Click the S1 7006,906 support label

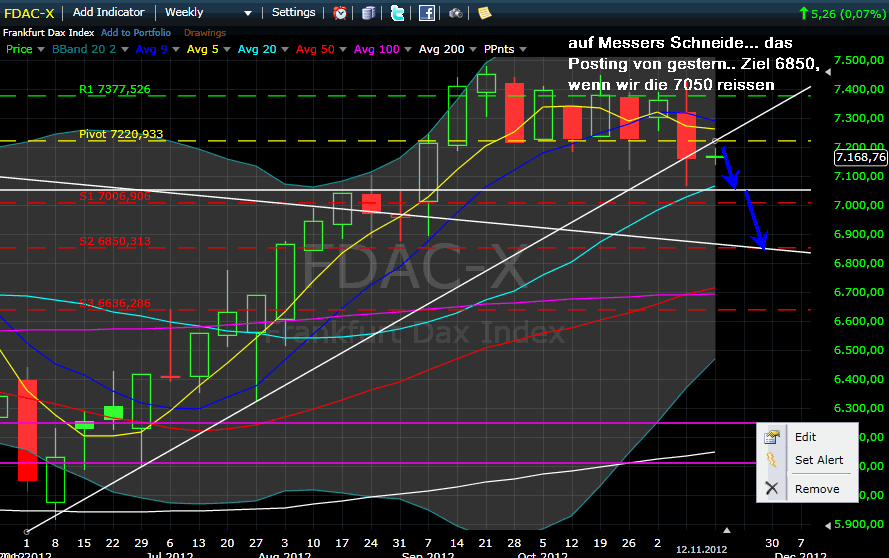tap(115, 196)
